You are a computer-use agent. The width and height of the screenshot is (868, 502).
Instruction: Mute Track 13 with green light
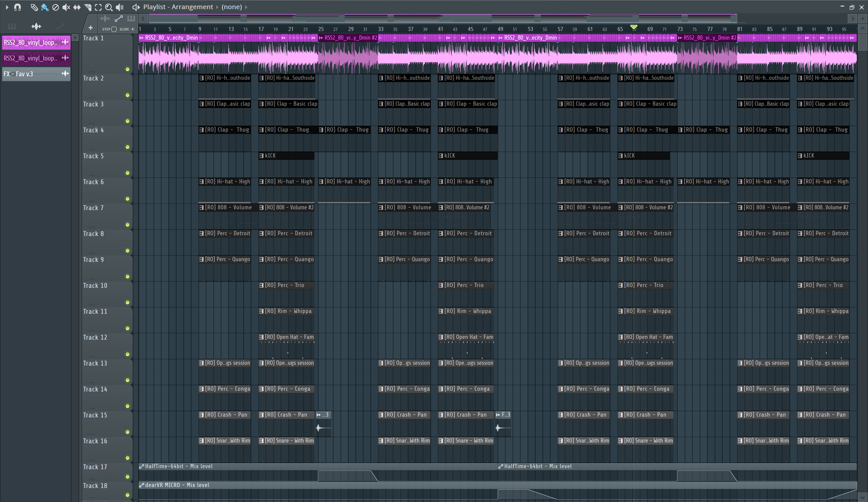tap(127, 380)
